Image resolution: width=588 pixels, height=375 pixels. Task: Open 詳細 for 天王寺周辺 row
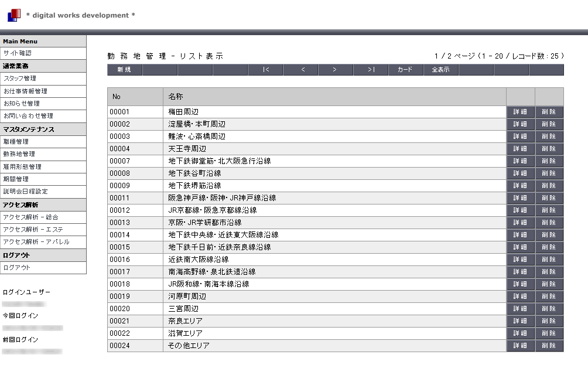tap(521, 149)
